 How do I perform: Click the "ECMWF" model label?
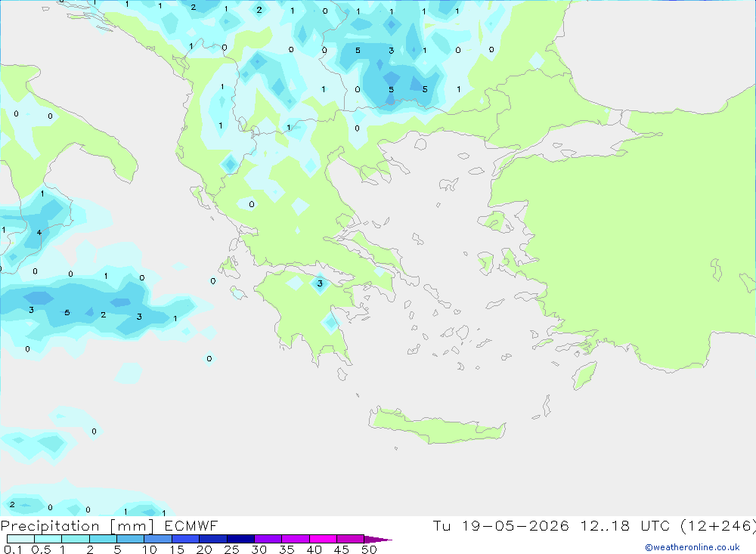(191, 525)
